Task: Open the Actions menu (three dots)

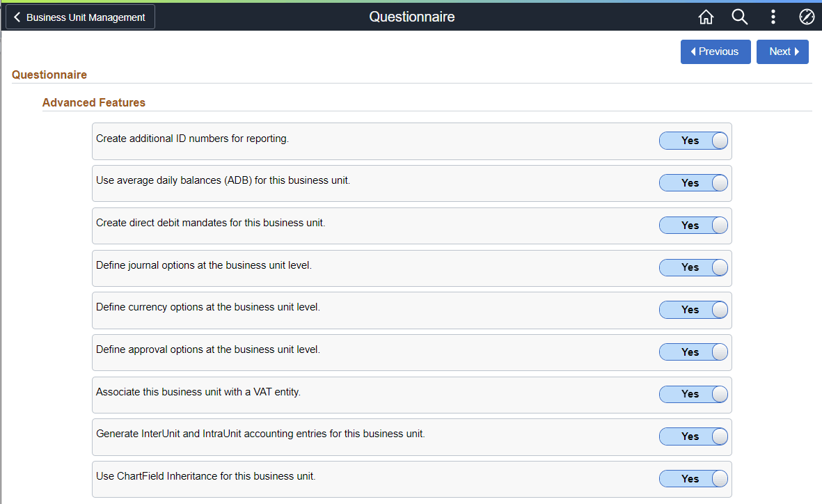Action: [773, 17]
